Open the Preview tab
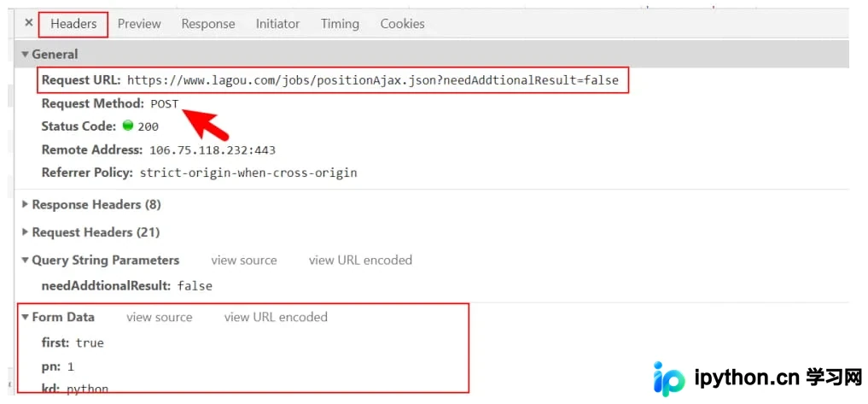Image resolution: width=868 pixels, height=404 pixels. 139,25
